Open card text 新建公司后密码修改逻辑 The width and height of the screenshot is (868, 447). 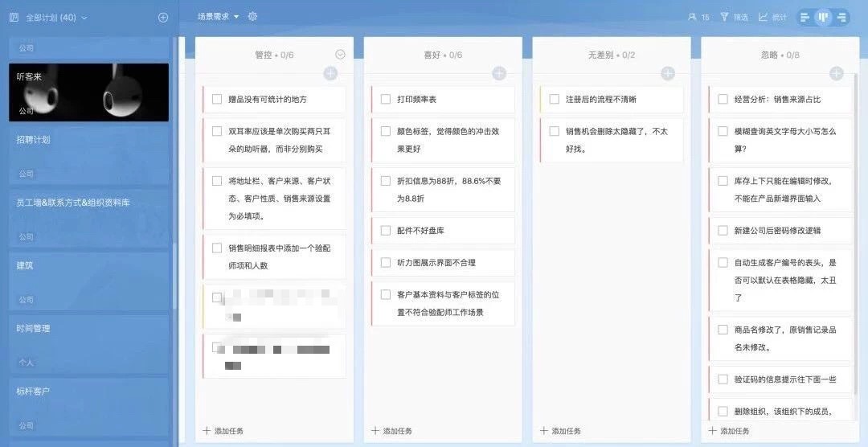point(778,231)
